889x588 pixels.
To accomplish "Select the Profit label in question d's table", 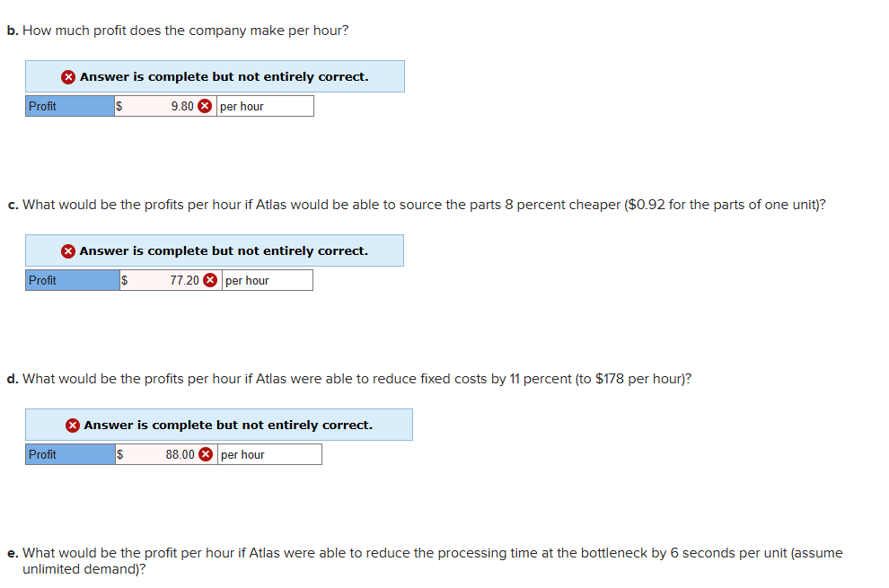I will 69,453.
